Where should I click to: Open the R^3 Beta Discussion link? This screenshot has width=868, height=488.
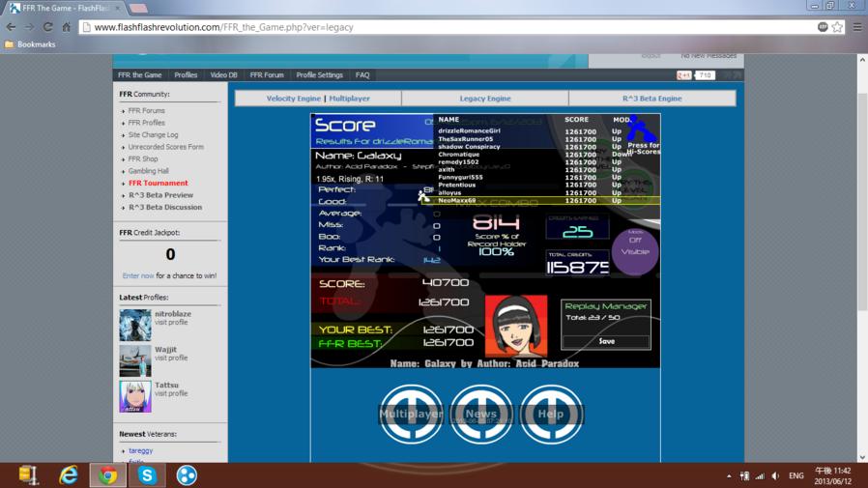coord(165,208)
